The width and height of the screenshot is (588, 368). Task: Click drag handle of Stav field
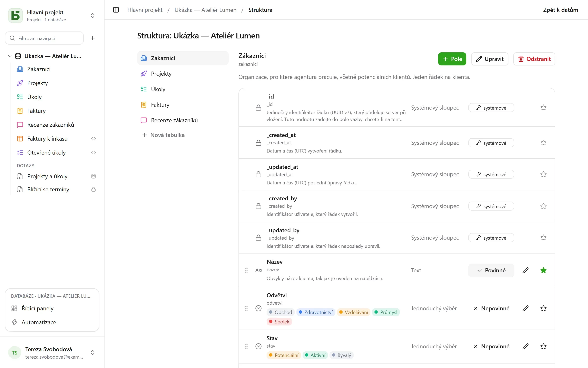[246, 346]
